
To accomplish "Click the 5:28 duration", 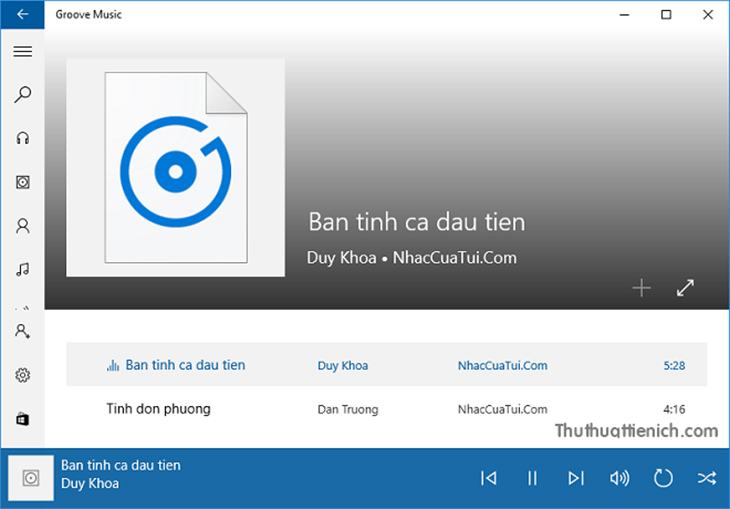I will 674,366.
